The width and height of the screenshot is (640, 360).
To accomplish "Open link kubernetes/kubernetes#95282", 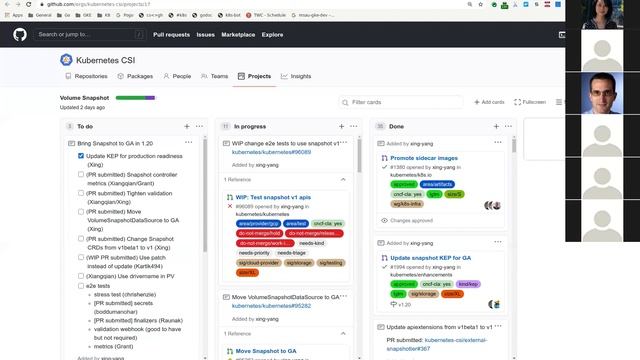I will 271,306.
